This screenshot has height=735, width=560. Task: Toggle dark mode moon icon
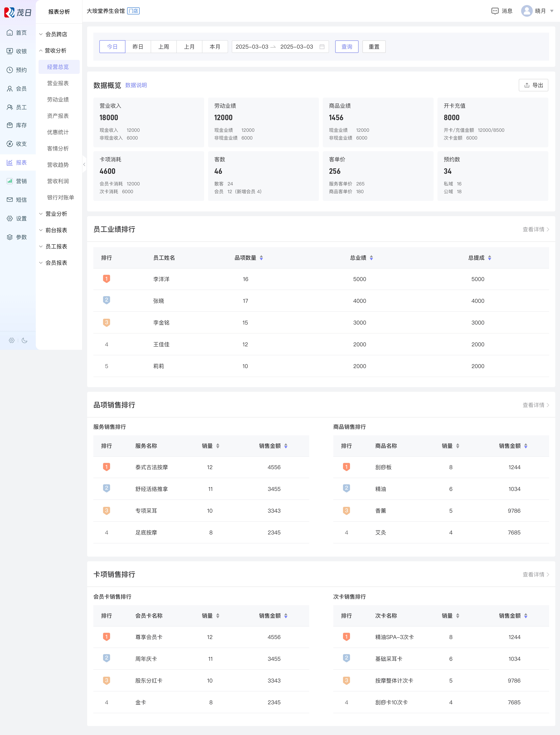pos(24,340)
